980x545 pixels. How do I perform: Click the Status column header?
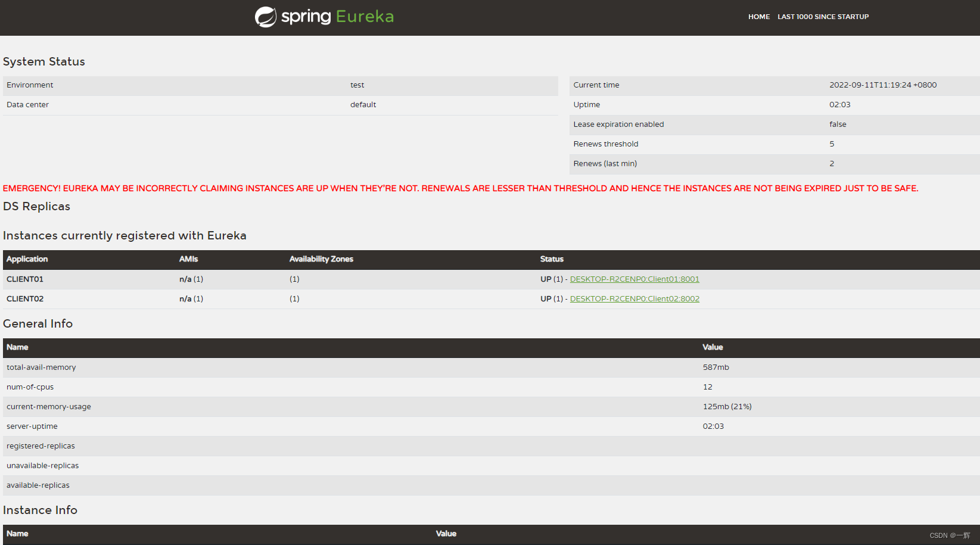[552, 259]
